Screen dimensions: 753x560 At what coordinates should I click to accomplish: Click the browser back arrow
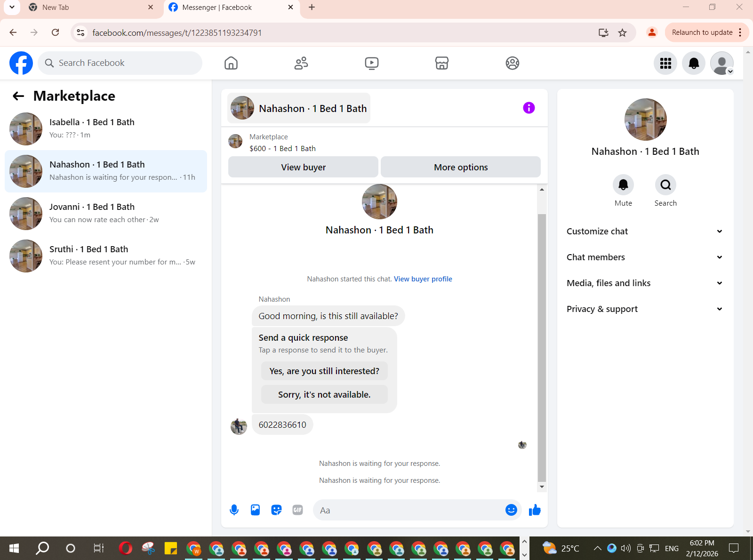pos(13,32)
